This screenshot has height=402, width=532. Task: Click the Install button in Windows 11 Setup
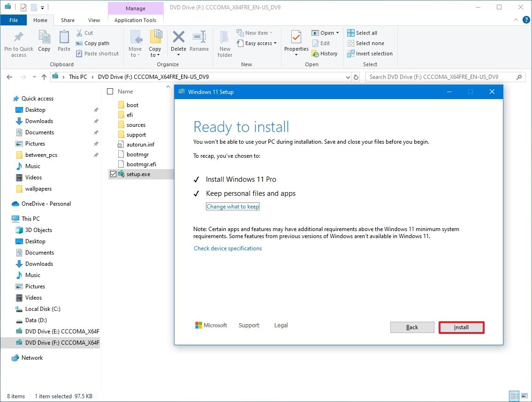tap(461, 327)
